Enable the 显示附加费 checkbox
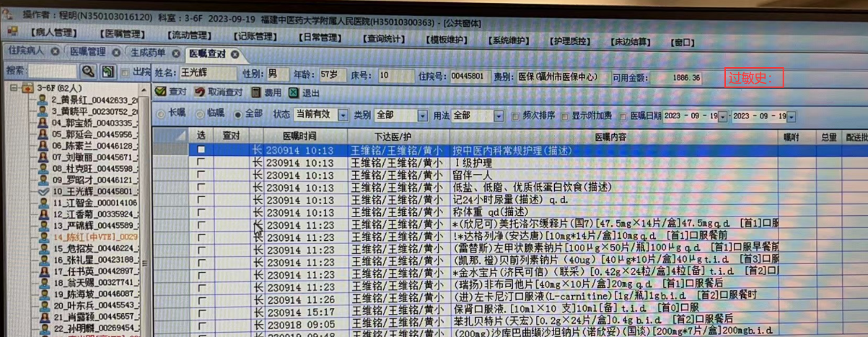Screen dimensions: 868x337 click(565, 115)
